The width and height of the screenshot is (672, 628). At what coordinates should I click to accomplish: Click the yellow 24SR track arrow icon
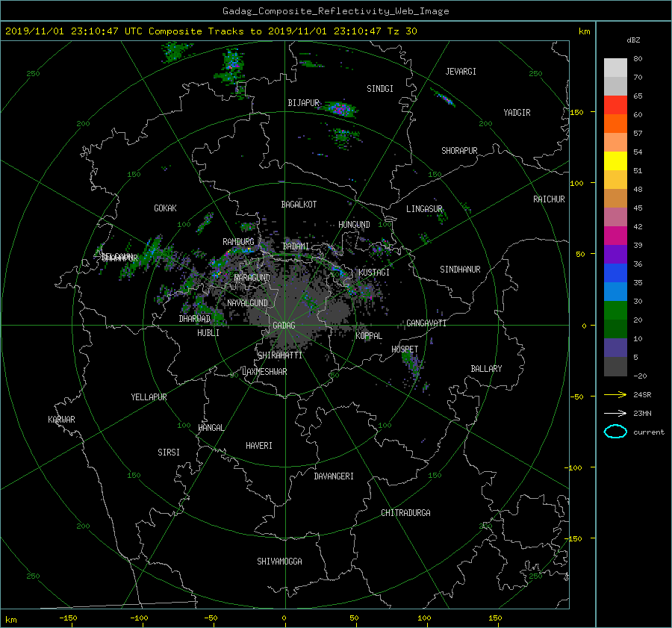coord(615,394)
